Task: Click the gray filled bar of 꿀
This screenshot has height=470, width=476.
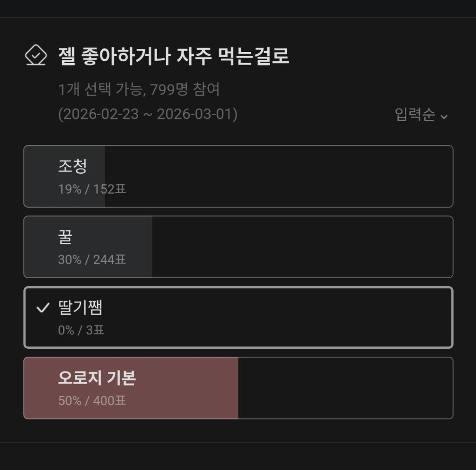Action: pos(139,247)
